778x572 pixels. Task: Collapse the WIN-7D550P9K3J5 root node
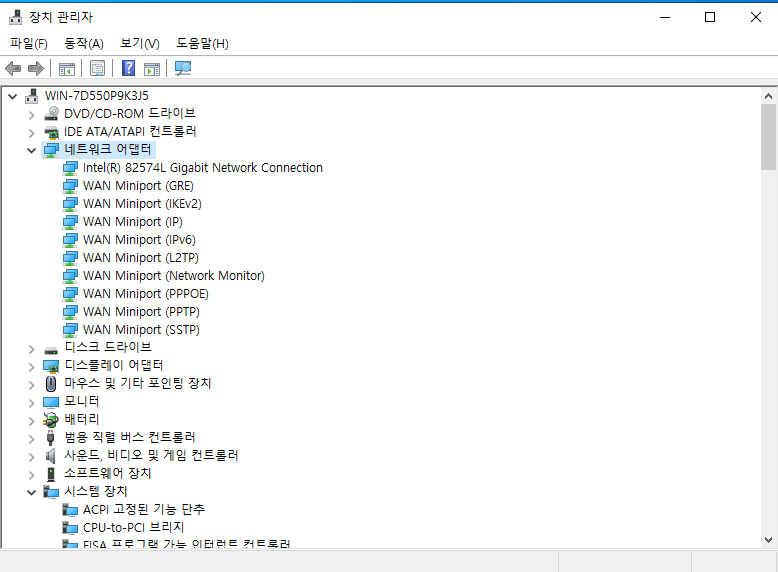coord(13,96)
